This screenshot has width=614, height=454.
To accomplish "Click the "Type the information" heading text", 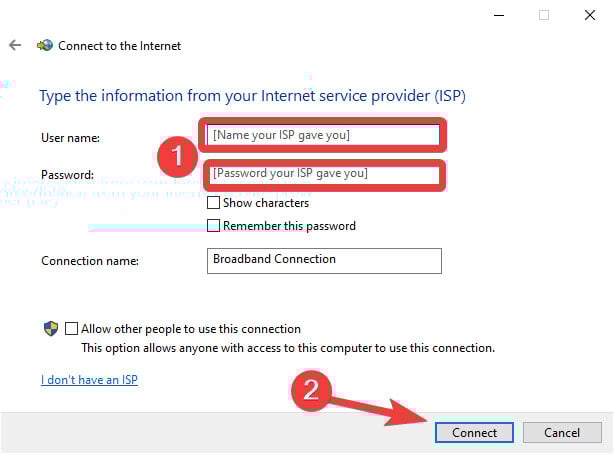I will (252, 96).
